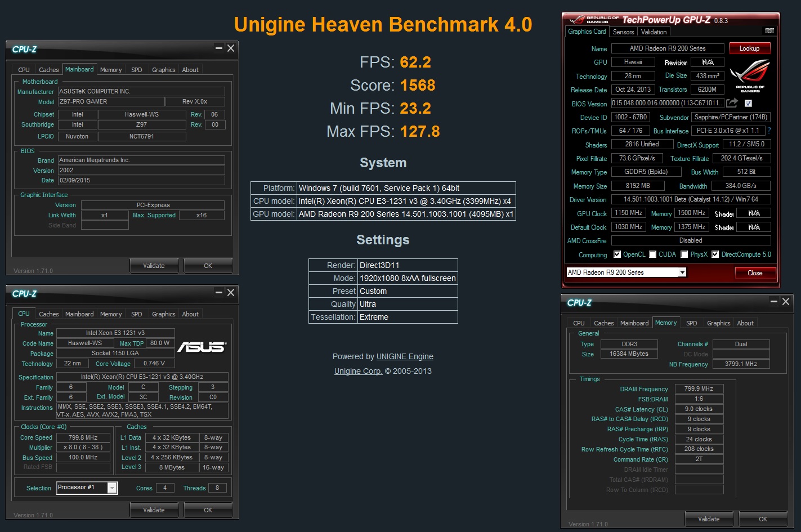Follow the Unigine Corp. link

pyautogui.click(x=358, y=371)
